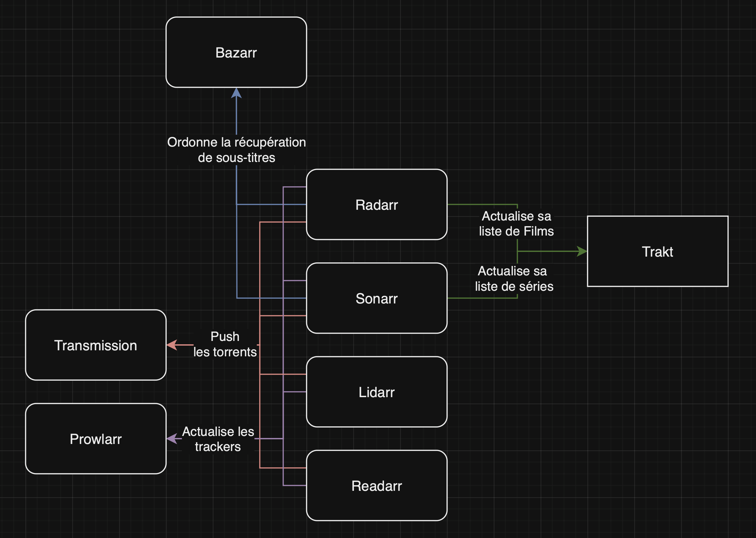Select the Lidarr node
This screenshot has height=538, width=756.
point(377,392)
